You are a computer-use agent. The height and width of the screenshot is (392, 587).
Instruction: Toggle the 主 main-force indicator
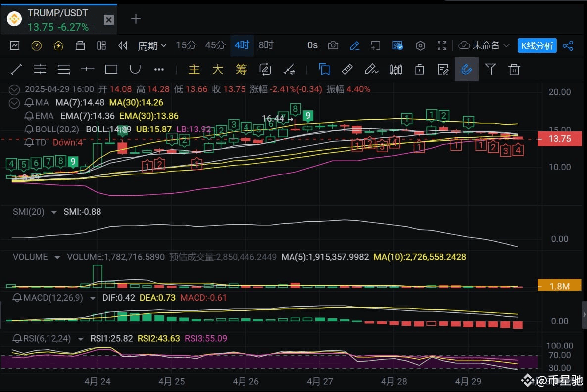coord(194,69)
